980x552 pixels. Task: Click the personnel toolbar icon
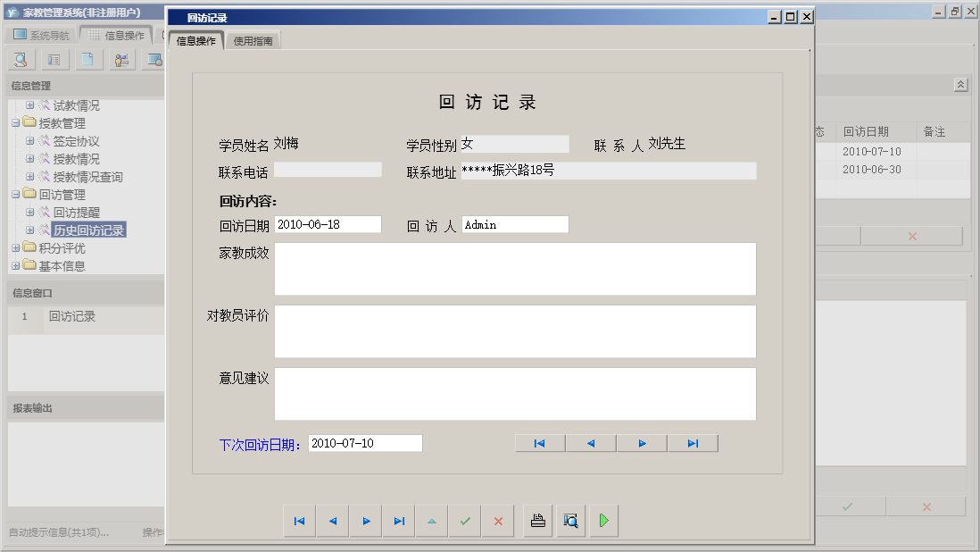pyautogui.click(x=121, y=59)
